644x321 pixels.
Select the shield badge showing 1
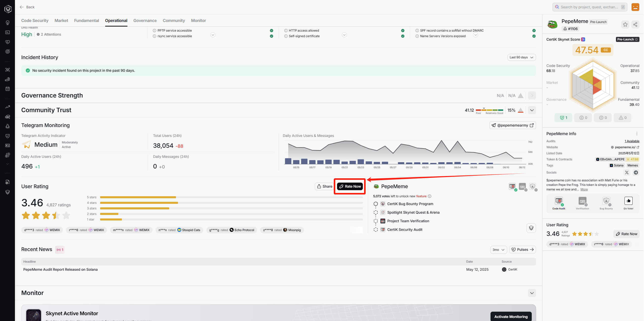coord(563,118)
